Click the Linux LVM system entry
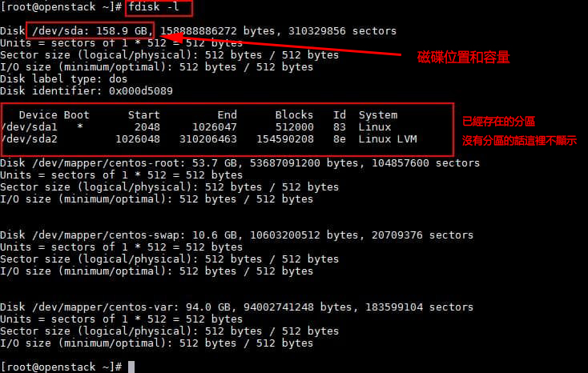The height and width of the screenshot is (373, 588). tap(388, 139)
